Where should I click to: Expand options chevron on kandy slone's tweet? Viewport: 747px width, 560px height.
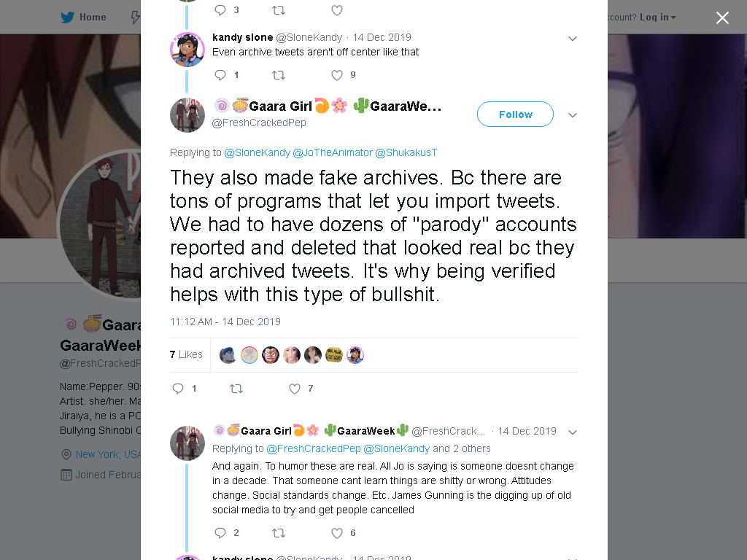(x=573, y=39)
